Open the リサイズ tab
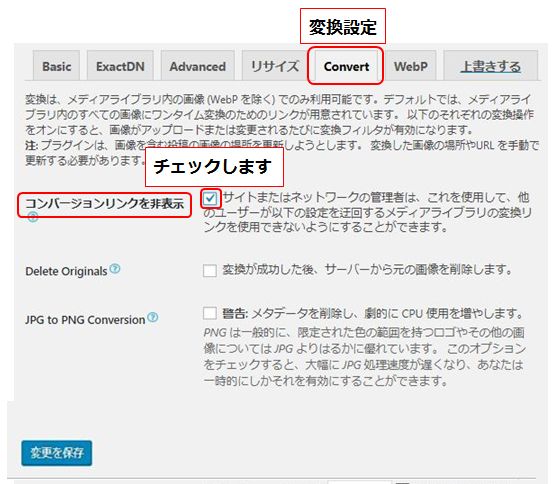 (x=275, y=66)
